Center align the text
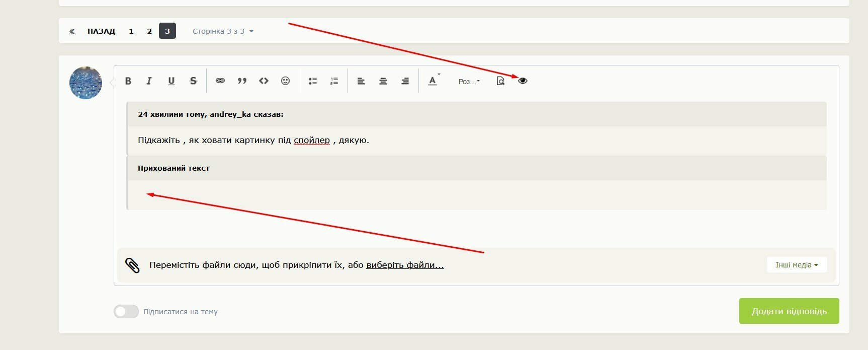Viewport: 868px width, 350px height. (383, 81)
